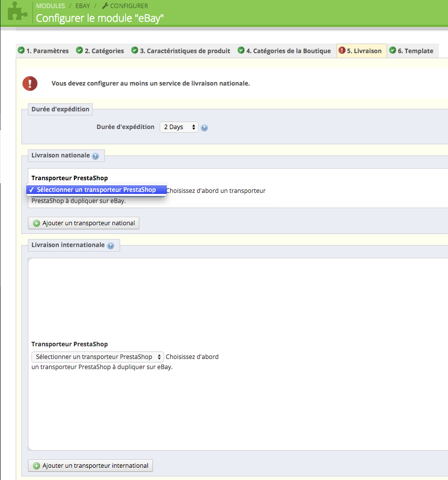Click the red error icon on Livraison tab
The height and width of the screenshot is (480, 448).
(342, 50)
